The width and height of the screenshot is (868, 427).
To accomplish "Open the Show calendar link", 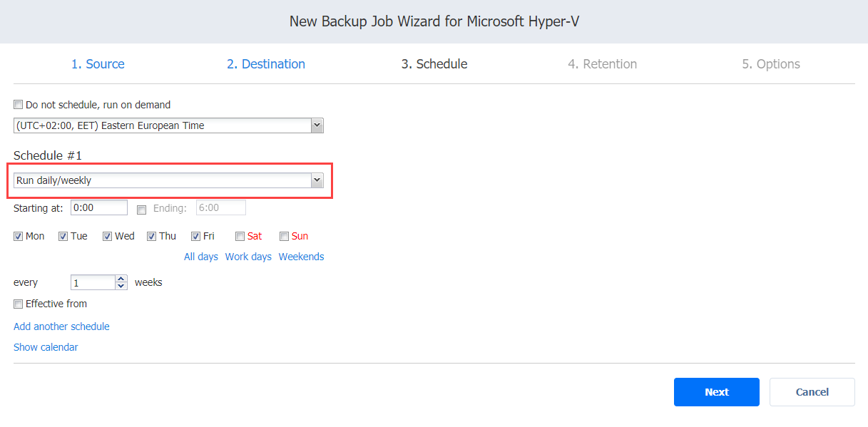I will pyautogui.click(x=46, y=347).
